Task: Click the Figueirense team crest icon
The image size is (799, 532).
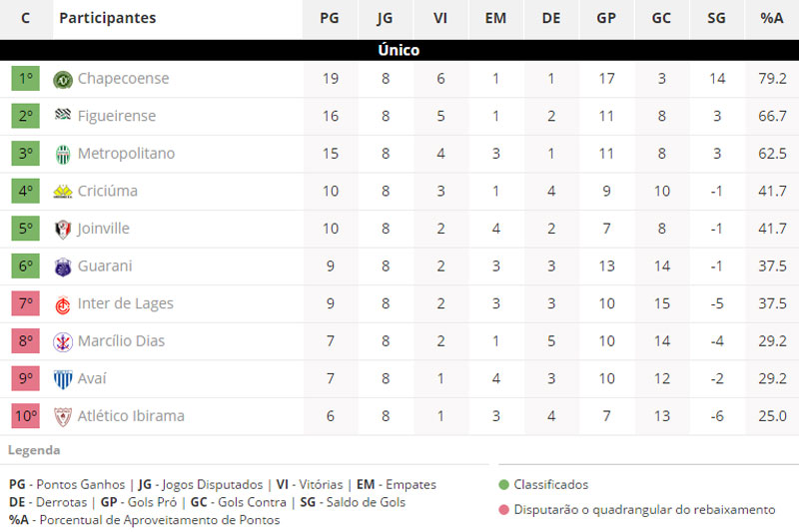Action: click(63, 116)
